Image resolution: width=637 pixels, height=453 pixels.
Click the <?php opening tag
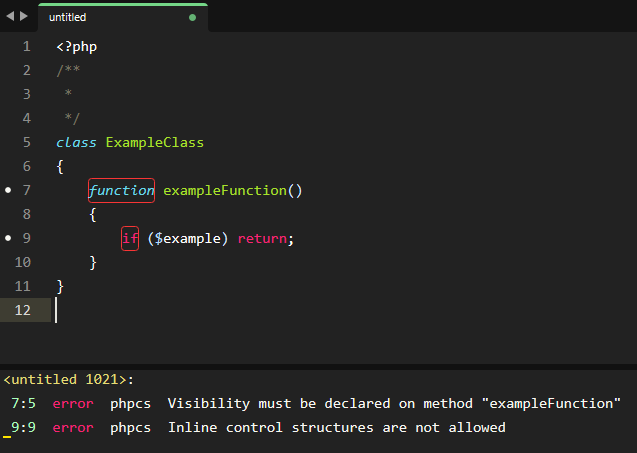point(76,47)
